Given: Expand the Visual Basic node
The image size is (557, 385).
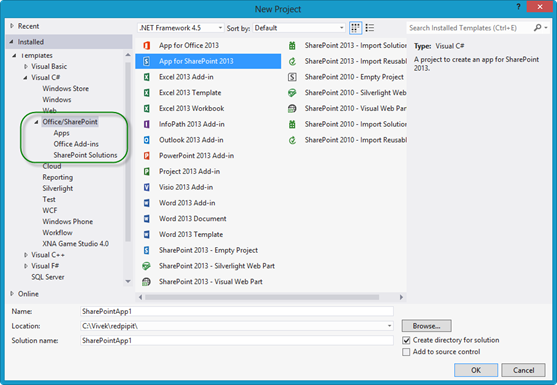Looking at the screenshot, I should click(x=26, y=66).
